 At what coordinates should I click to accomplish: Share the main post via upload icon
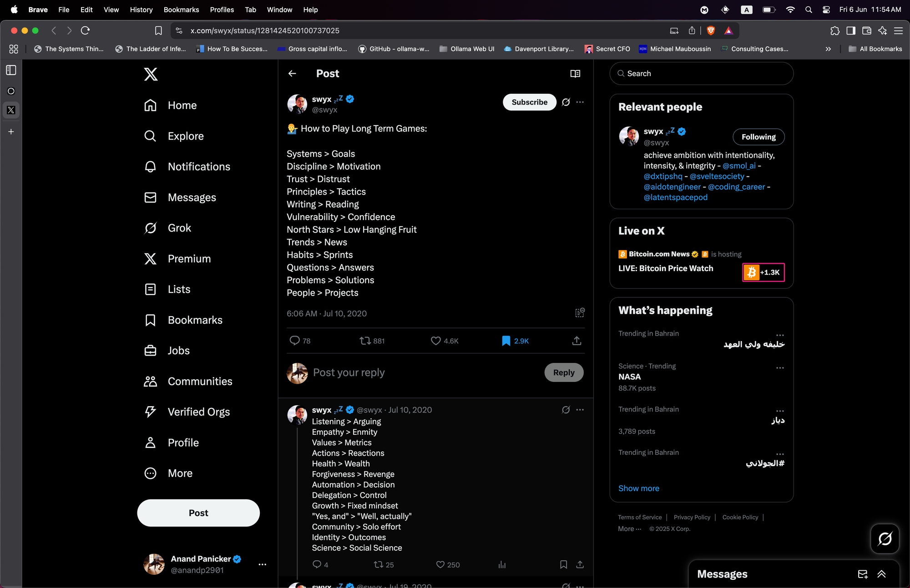tap(576, 341)
